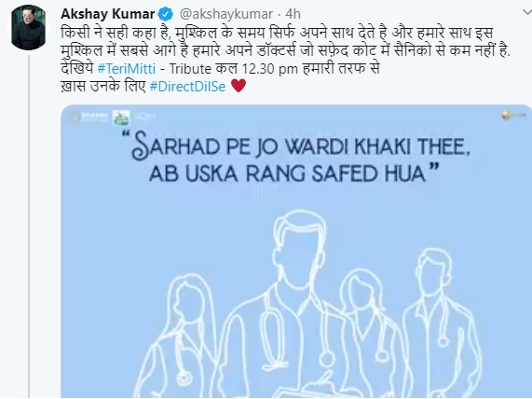Open the #TeriMitti hashtag
This screenshot has width=532, height=399.
(x=126, y=69)
